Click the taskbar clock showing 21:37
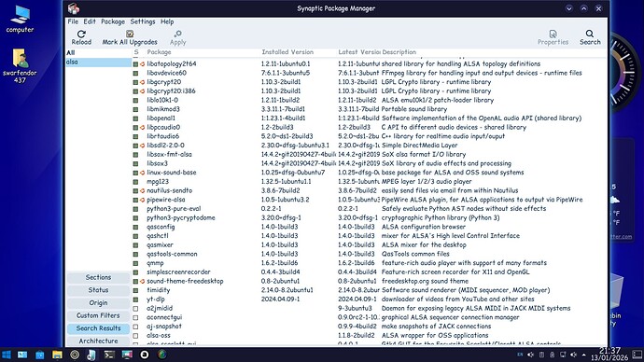644x362 pixels. [x=609, y=355]
